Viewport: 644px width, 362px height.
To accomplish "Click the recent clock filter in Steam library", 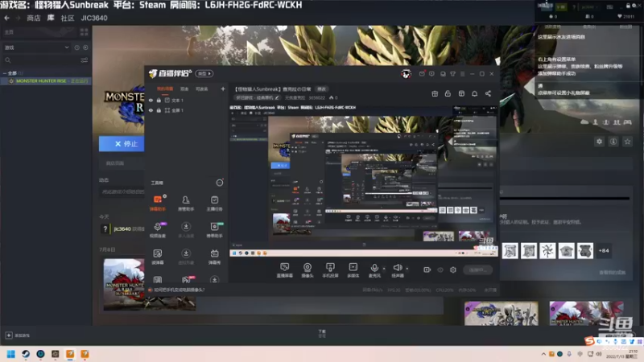I will coord(76,47).
